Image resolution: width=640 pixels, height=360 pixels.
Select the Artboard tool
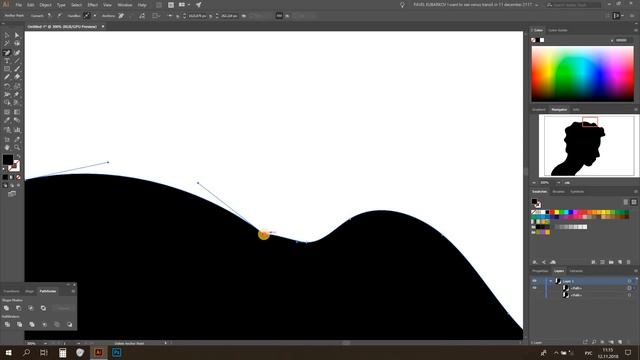coord(7,139)
